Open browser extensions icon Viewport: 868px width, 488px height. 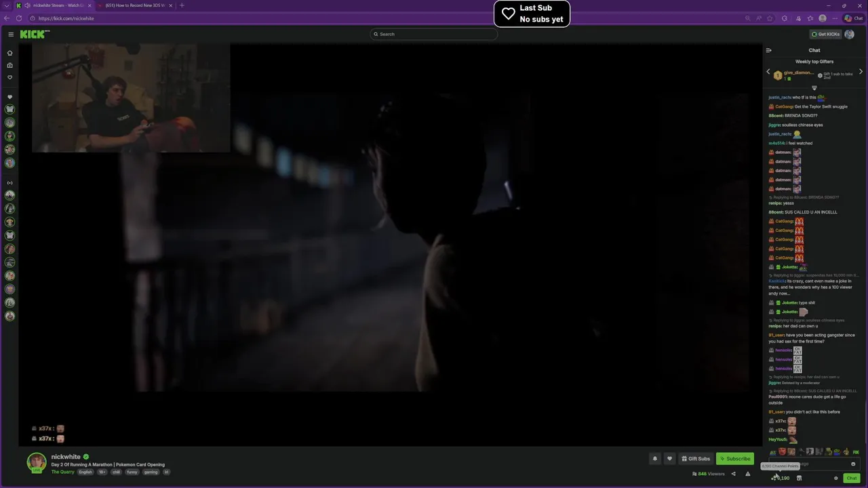[785, 18]
